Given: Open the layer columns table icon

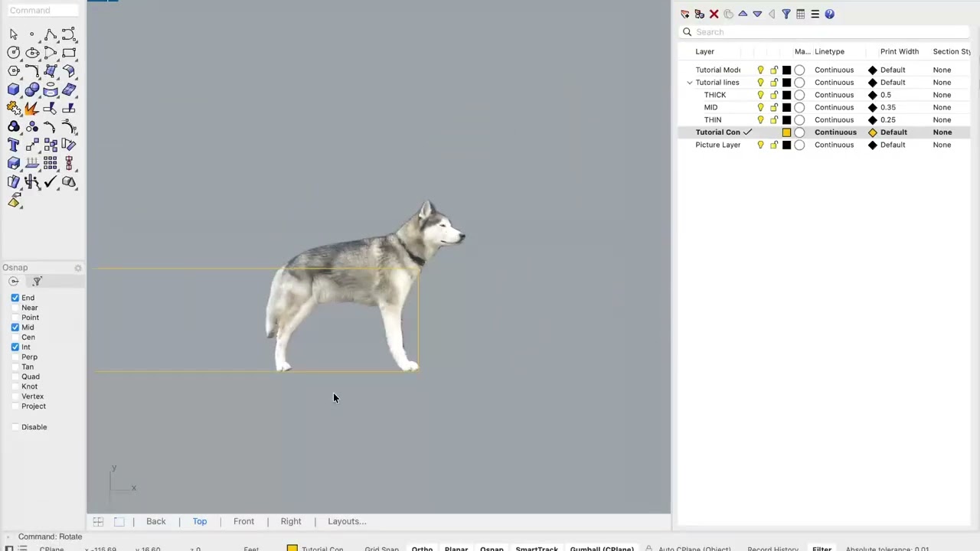Looking at the screenshot, I should (x=800, y=14).
